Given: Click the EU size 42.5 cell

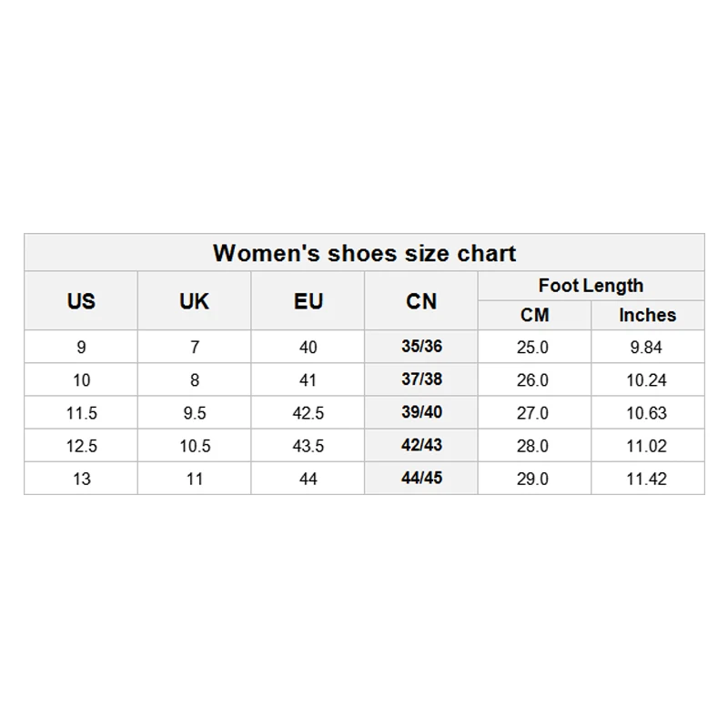Looking at the screenshot, I should point(308,413).
